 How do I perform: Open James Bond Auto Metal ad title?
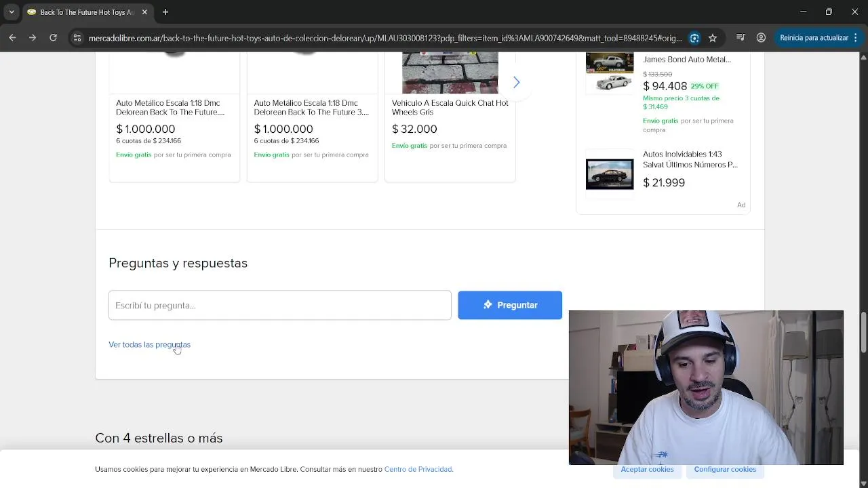click(687, 60)
